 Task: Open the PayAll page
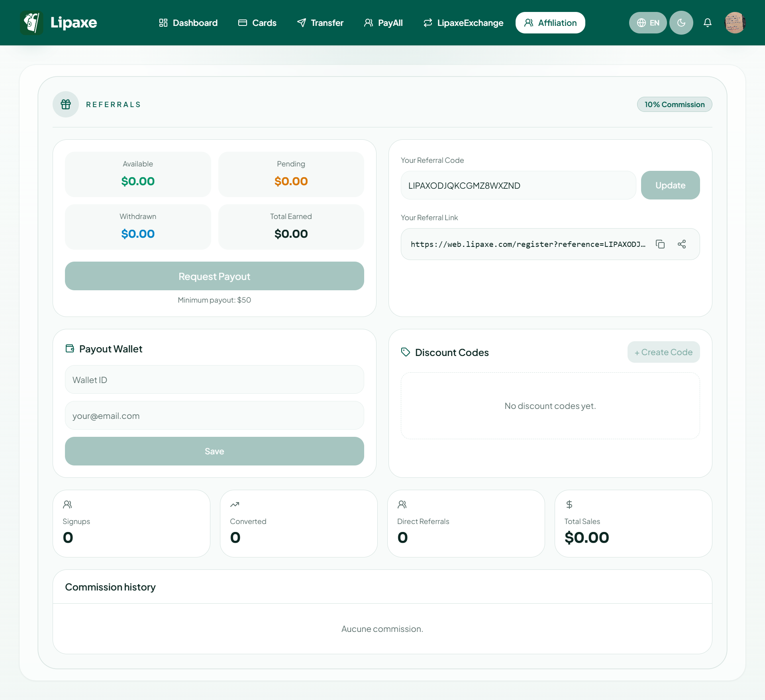383,23
